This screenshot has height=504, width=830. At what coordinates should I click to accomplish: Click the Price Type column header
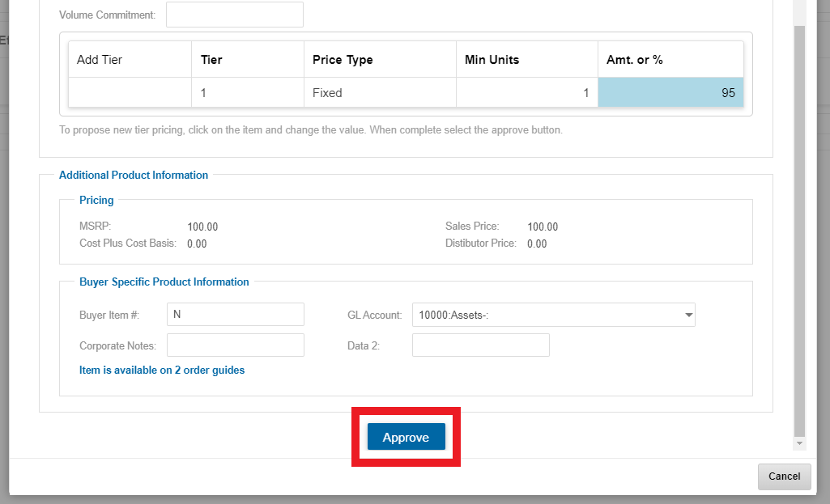coord(380,60)
